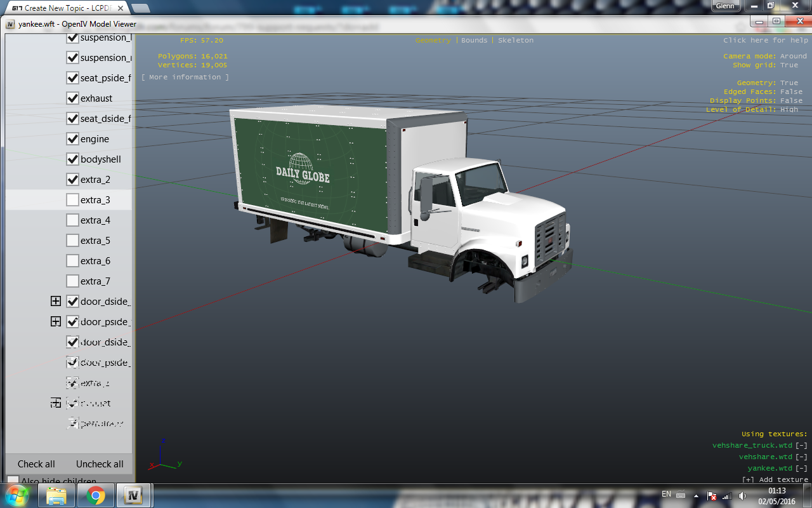Open the network signal tray icon

[728, 495]
